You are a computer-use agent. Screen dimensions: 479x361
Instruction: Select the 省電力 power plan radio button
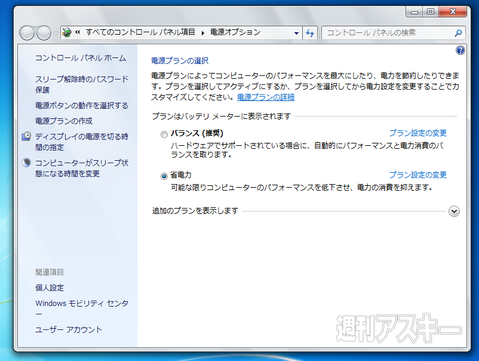164,176
